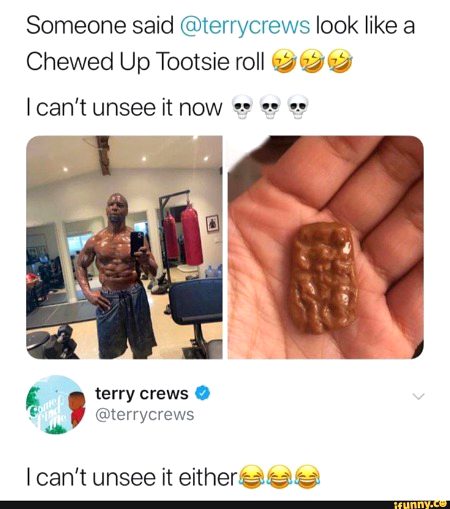Open the gym mirror selfie photo
The image size is (450, 509).
pyautogui.click(x=124, y=247)
